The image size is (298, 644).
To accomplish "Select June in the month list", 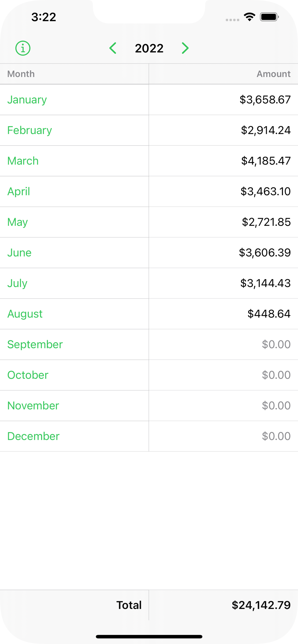I will pos(19,253).
